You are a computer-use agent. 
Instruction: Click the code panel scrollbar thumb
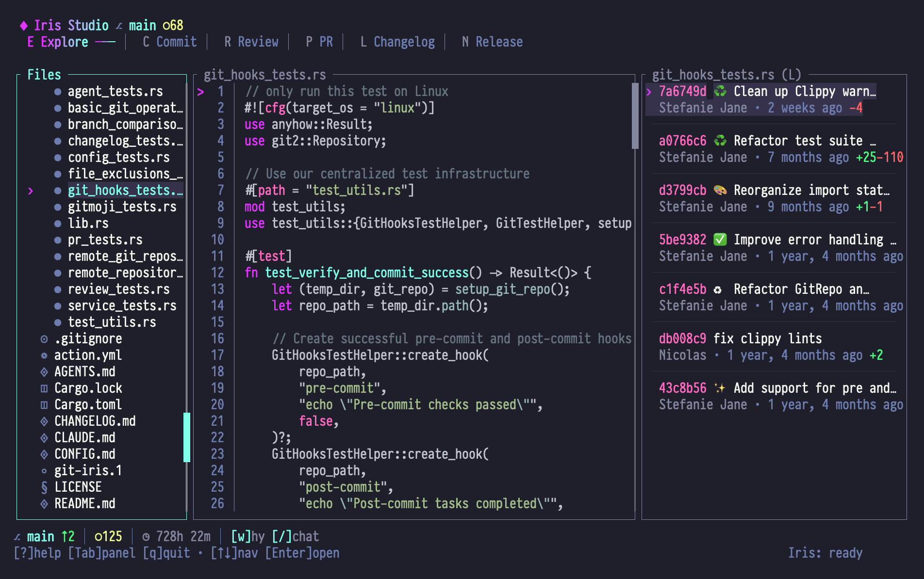coord(635,116)
